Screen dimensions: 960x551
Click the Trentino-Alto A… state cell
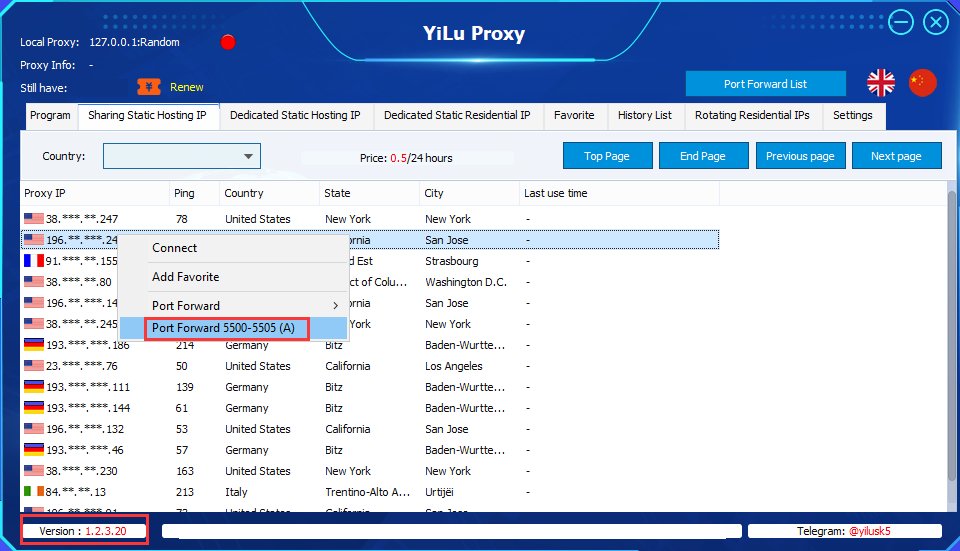pyautogui.click(x=367, y=492)
